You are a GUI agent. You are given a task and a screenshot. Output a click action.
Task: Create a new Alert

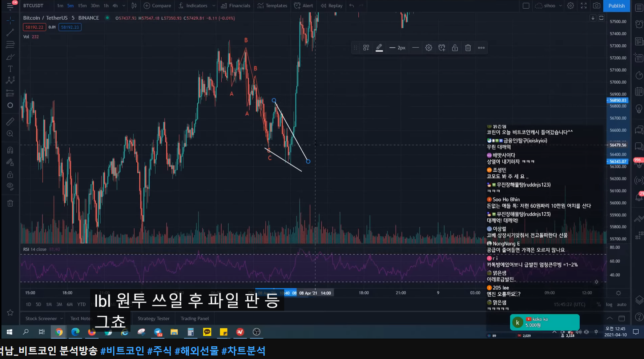point(303,5)
